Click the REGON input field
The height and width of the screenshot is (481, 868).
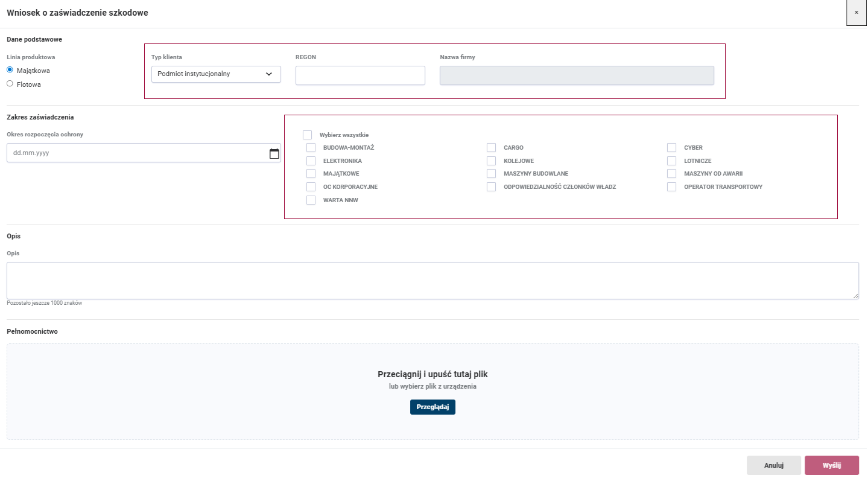(360, 75)
